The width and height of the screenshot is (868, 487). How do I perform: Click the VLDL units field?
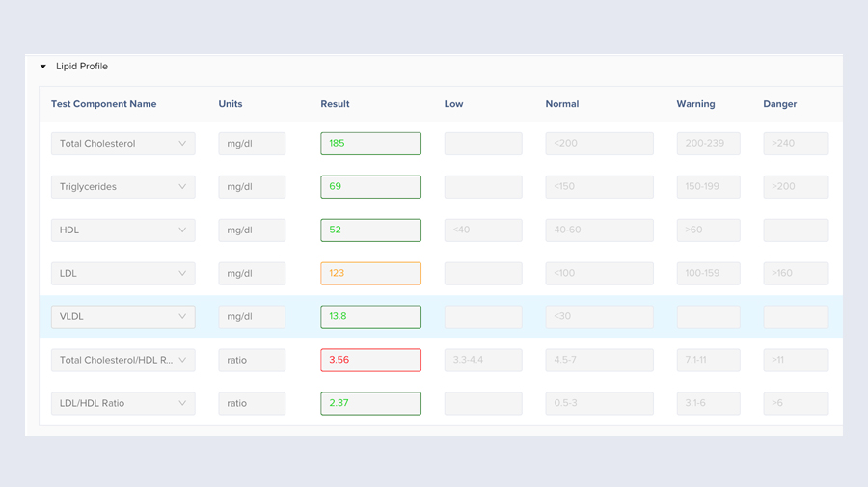pos(252,316)
